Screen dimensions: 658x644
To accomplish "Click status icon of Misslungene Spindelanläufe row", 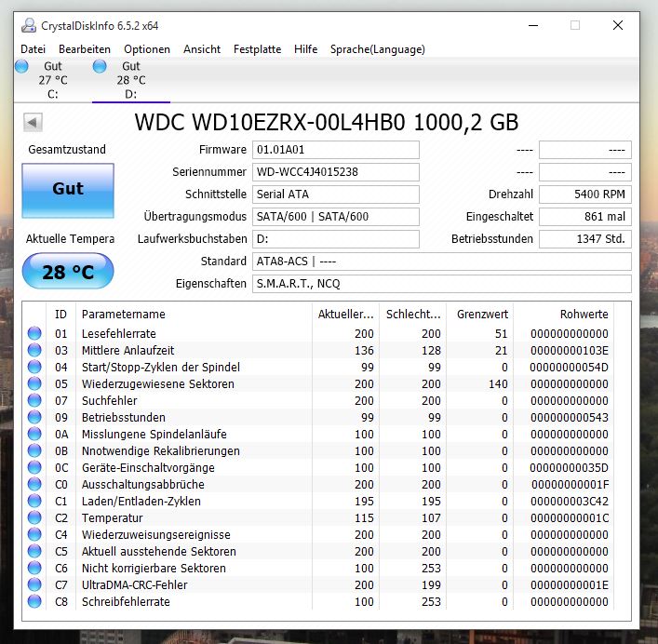I will click(34, 434).
